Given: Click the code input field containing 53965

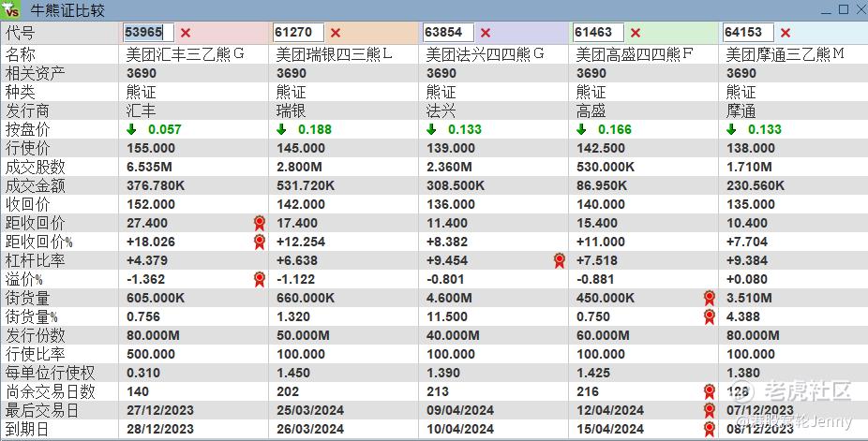Looking at the screenshot, I should pos(148,33).
